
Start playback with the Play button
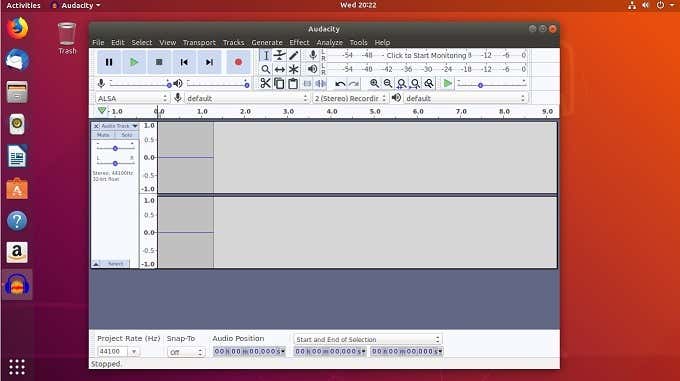pos(134,62)
